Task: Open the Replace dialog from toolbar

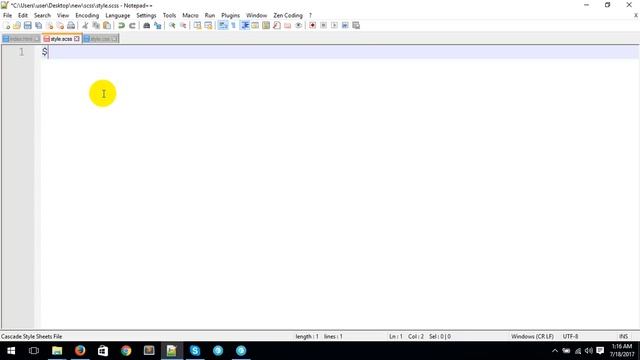Action: pyautogui.click(x=158, y=25)
